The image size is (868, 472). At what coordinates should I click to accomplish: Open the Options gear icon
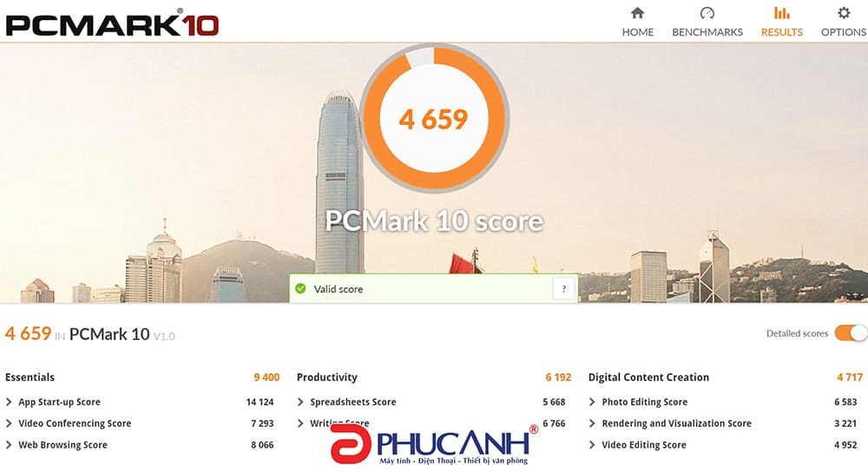pyautogui.click(x=844, y=13)
